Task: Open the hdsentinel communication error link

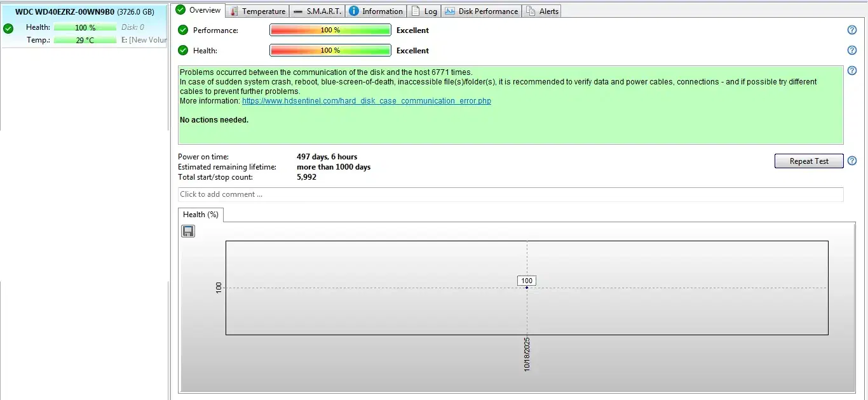Action: point(366,101)
